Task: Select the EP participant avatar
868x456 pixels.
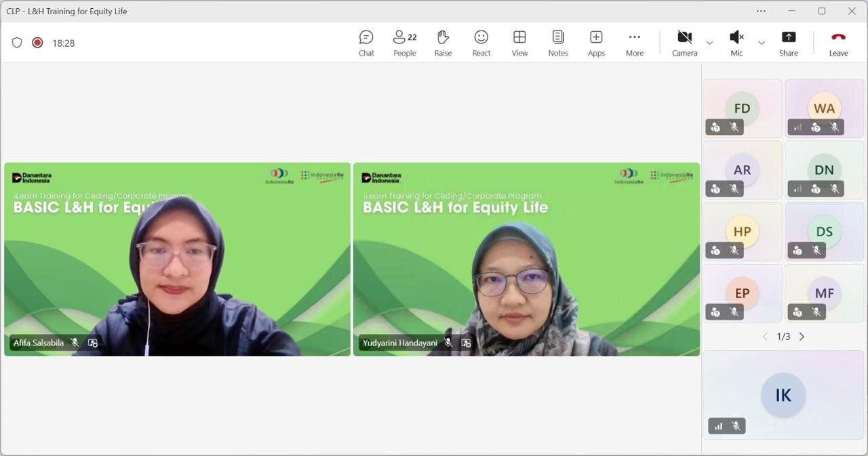Action: pos(742,293)
